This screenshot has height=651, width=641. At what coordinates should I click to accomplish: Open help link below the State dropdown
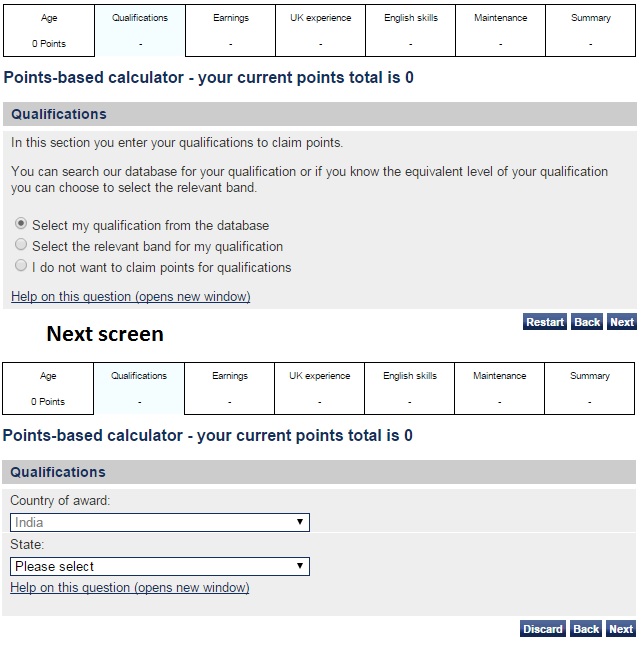pos(130,588)
